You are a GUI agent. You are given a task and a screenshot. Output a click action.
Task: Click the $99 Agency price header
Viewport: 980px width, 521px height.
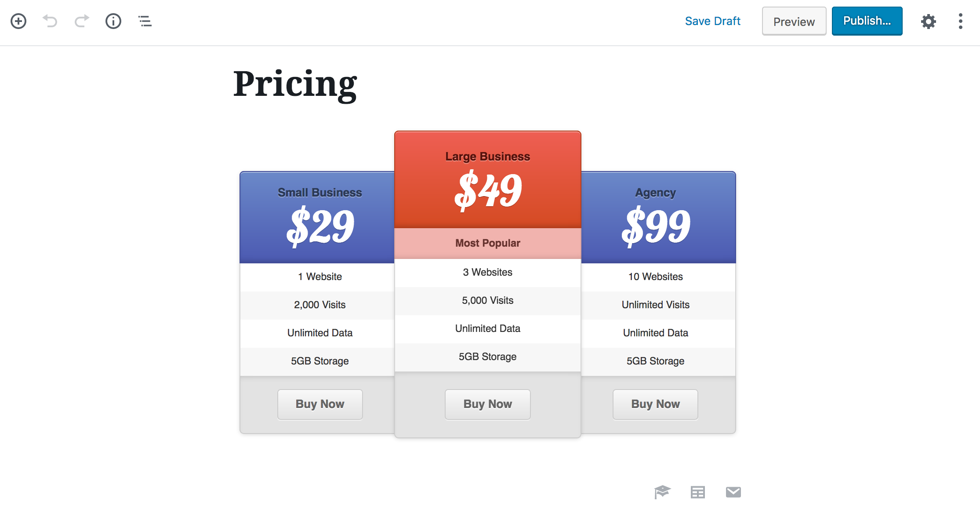[656, 225]
